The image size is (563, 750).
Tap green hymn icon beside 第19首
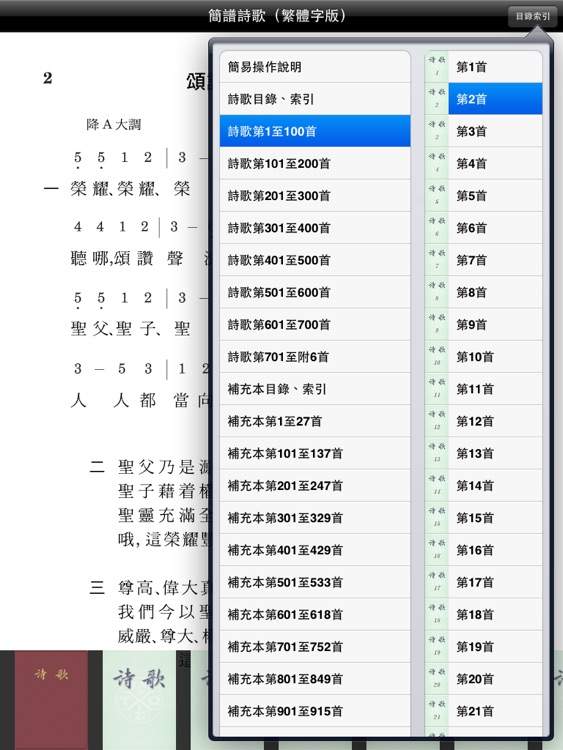(437, 647)
